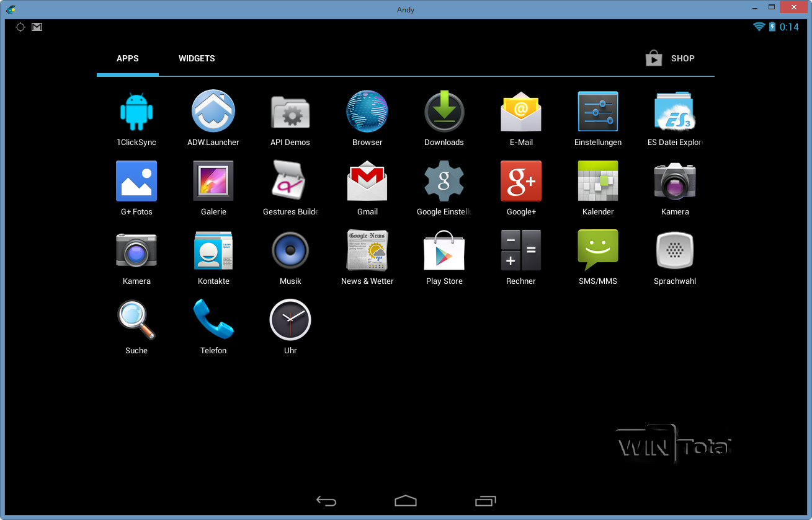Launch the Sprachwahl app
The height and width of the screenshot is (520, 812).
click(x=675, y=250)
